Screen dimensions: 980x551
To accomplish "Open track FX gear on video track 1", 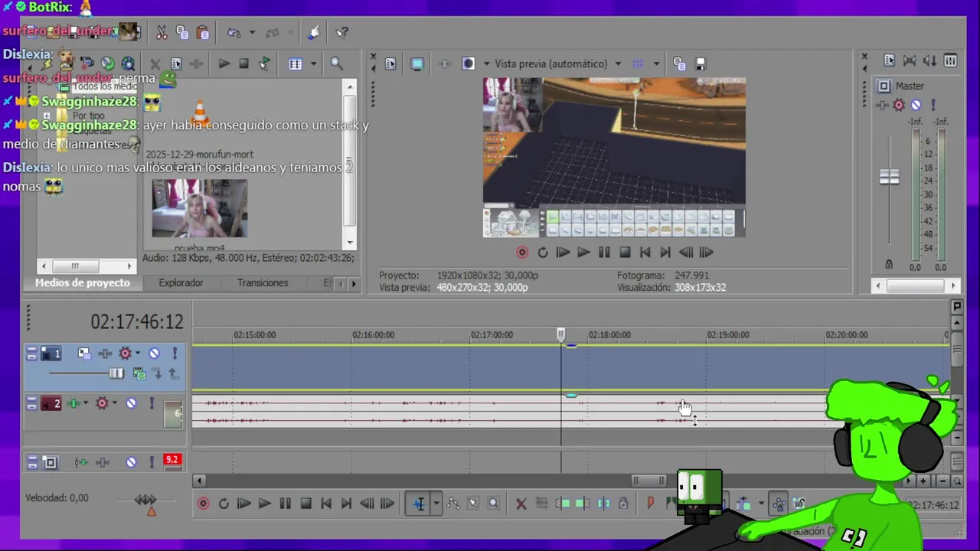I will [x=124, y=354].
